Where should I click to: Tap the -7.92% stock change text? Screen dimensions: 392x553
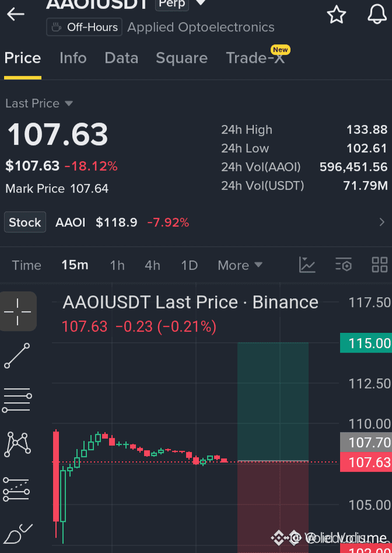169,222
